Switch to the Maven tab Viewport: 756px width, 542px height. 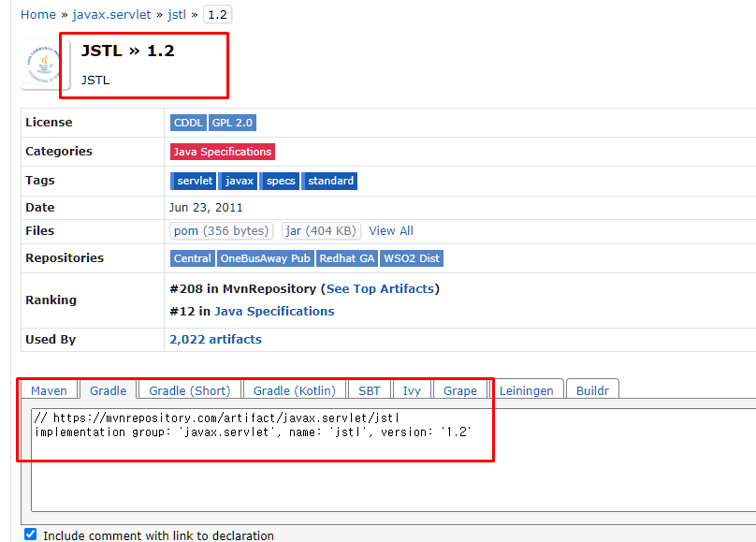(x=50, y=390)
